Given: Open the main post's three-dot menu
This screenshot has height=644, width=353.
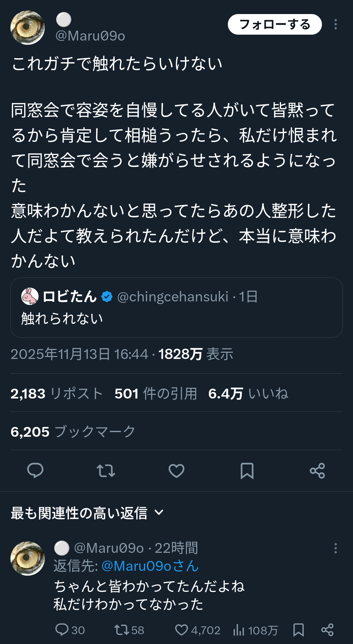Looking at the screenshot, I should tap(335, 25).
